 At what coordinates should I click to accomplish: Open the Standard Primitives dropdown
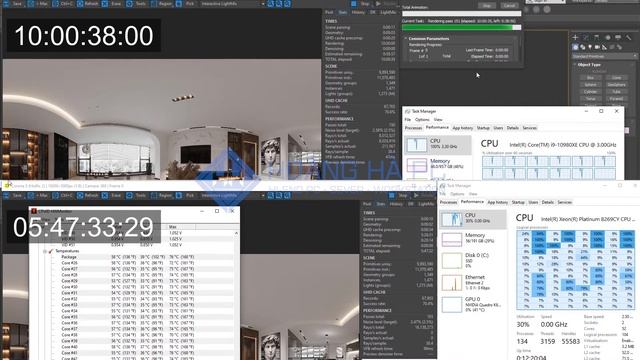(x=604, y=56)
